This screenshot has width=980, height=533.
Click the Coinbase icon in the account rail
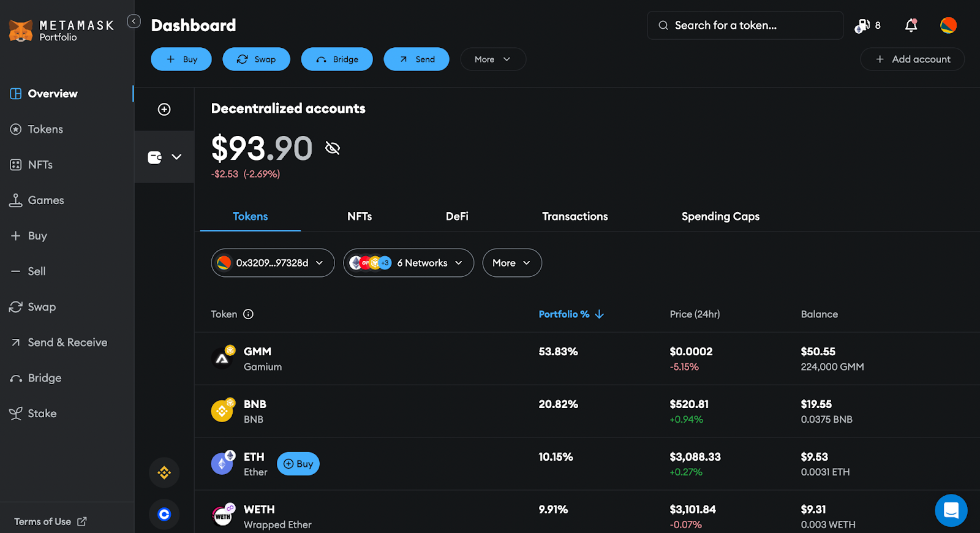(164, 514)
